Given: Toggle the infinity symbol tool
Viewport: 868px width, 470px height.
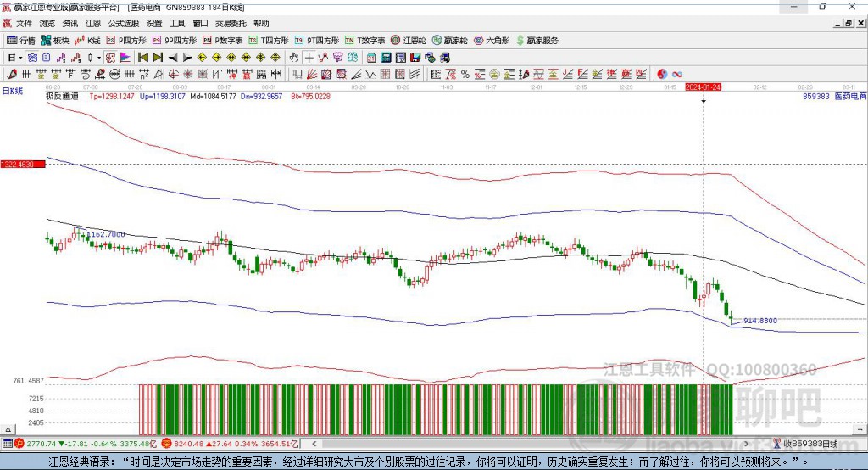Looking at the screenshot, I should (x=679, y=74).
